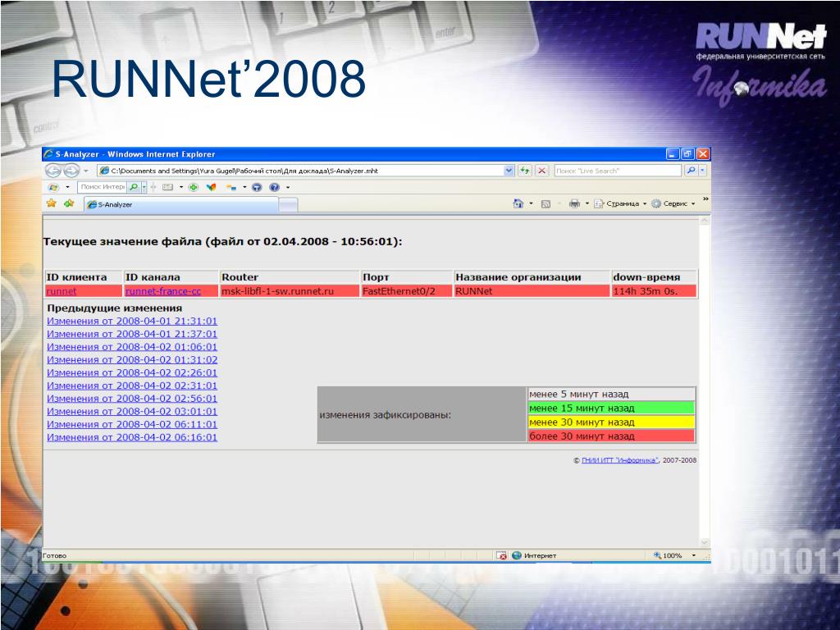
Task: Click the 'Интернет' zone globe in status bar
Action: [x=517, y=555]
